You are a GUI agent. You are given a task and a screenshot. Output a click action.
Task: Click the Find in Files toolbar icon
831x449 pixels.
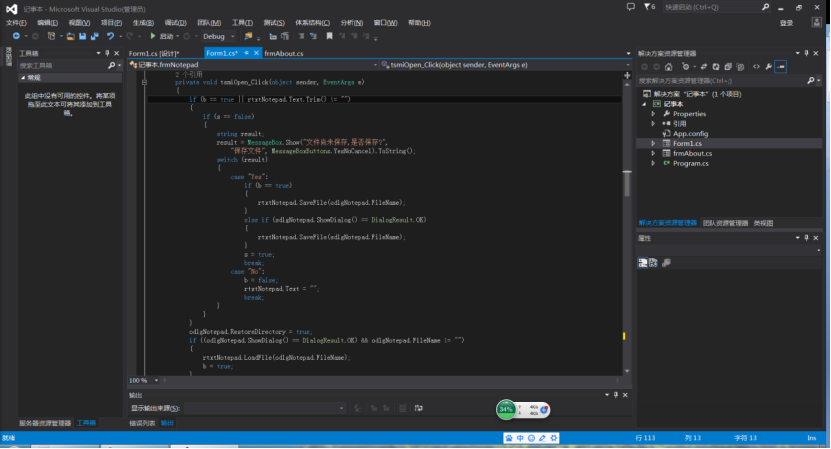pyautogui.click(x=248, y=36)
